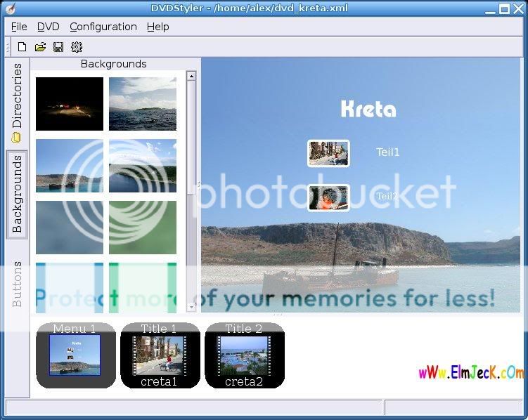The image size is (528, 420).
Task: Click the DVDStyler app icon in title bar
Action: 11,8
